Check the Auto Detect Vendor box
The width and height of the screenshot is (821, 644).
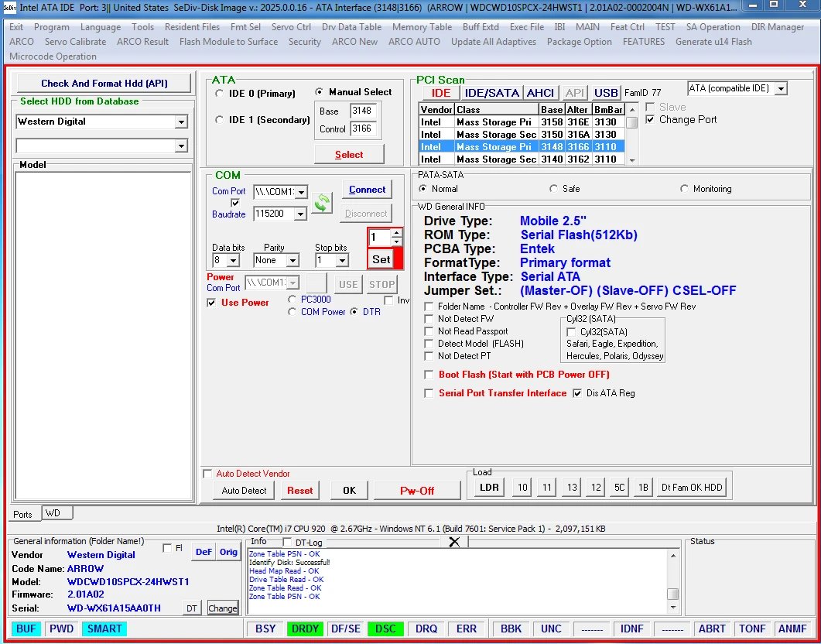tap(207, 474)
